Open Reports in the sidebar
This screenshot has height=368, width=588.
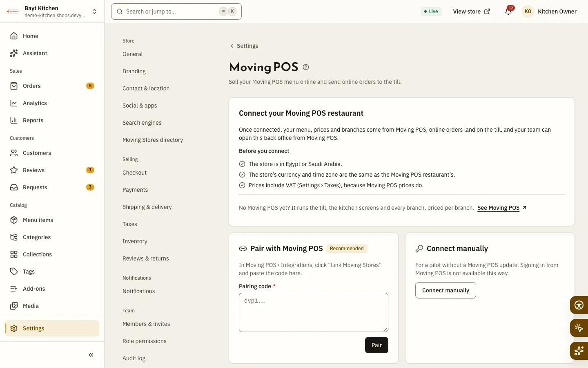(x=52, y=120)
